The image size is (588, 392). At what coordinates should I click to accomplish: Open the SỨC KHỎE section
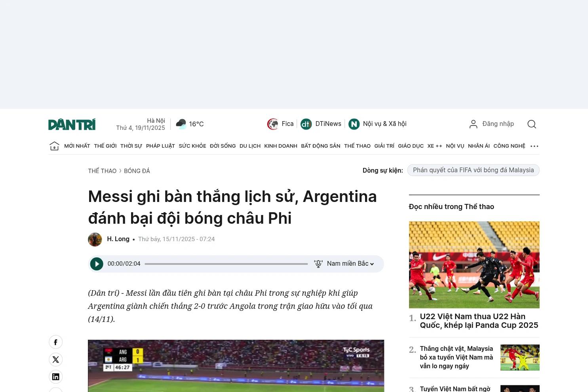click(x=192, y=146)
